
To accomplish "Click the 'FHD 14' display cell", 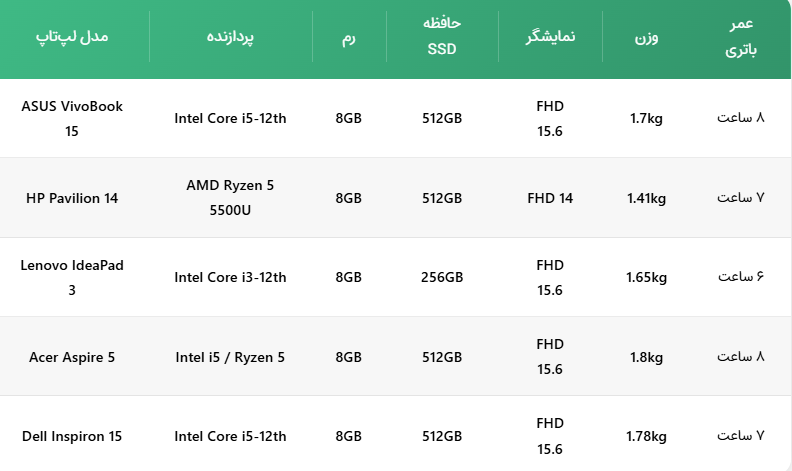I will point(550,198).
